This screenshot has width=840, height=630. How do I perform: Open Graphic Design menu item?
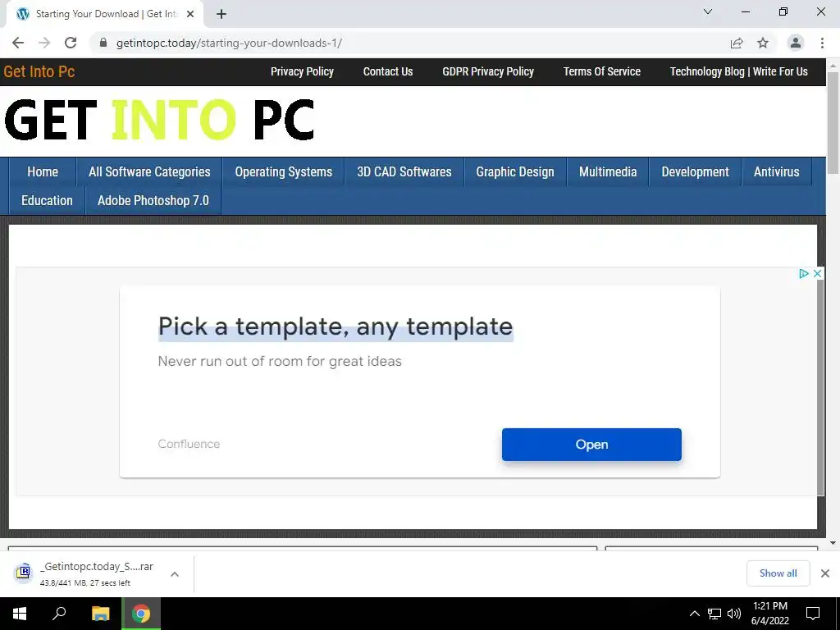[515, 172]
